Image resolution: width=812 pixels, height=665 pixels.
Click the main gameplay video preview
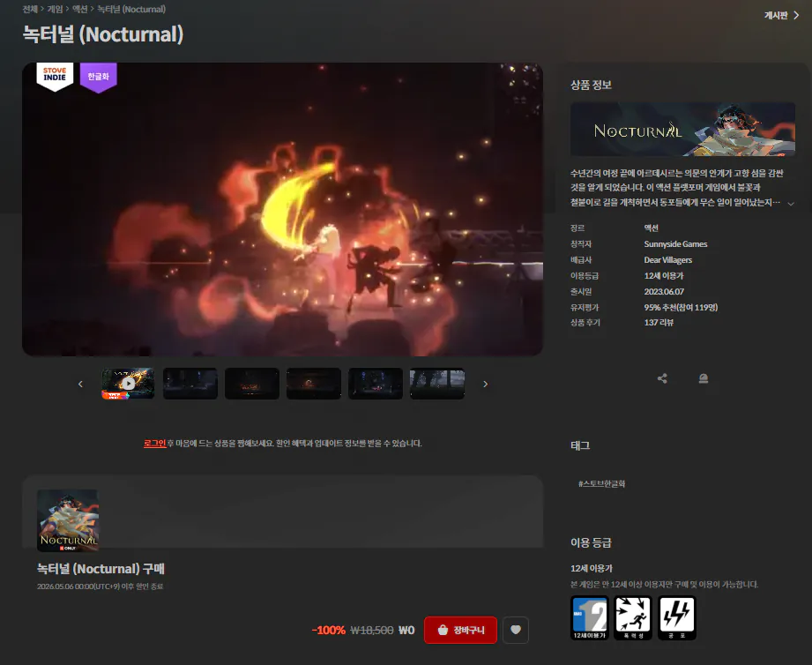click(283, 209)
